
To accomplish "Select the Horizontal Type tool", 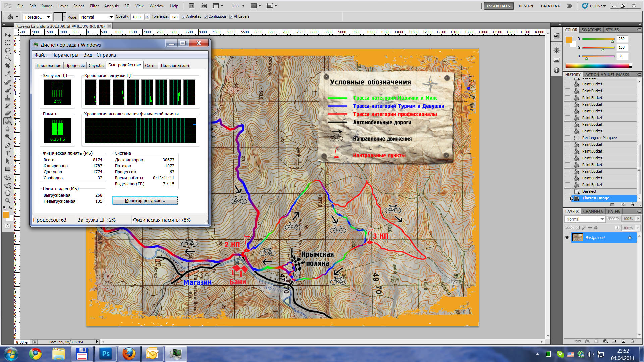I will (8, 153).
